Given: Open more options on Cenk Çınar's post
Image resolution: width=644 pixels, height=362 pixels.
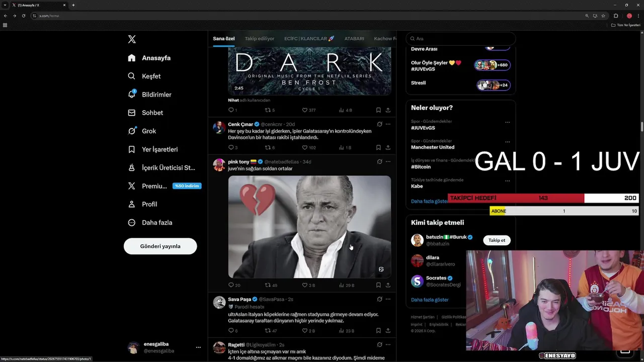Looking at the screenshot, I should pos(388,124).
